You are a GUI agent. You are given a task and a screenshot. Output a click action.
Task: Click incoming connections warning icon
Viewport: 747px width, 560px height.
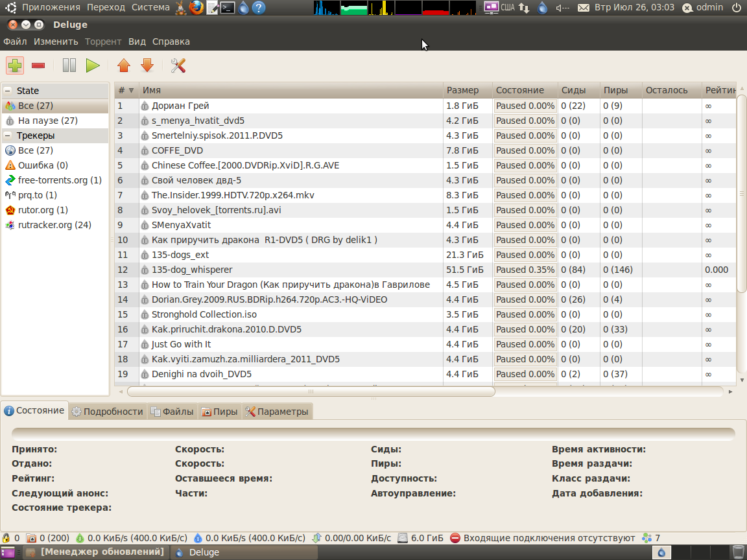(455, 538)
